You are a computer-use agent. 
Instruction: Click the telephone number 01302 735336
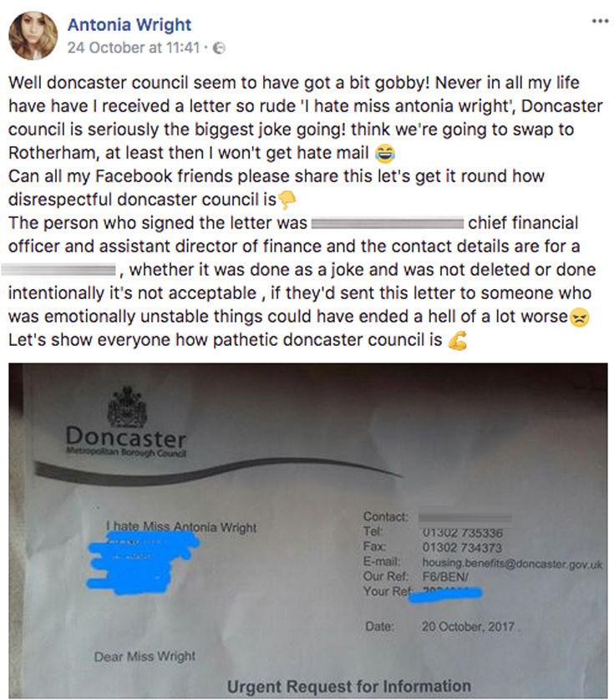point(462,532)
